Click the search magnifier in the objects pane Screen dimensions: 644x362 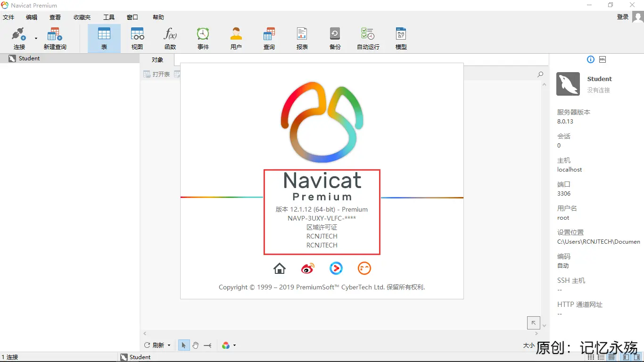(540, 74)
